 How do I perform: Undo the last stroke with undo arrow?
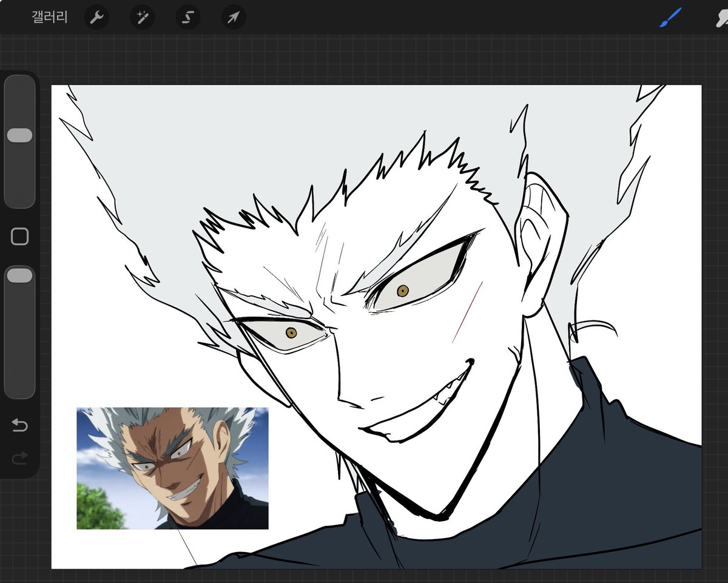(20, 425)
